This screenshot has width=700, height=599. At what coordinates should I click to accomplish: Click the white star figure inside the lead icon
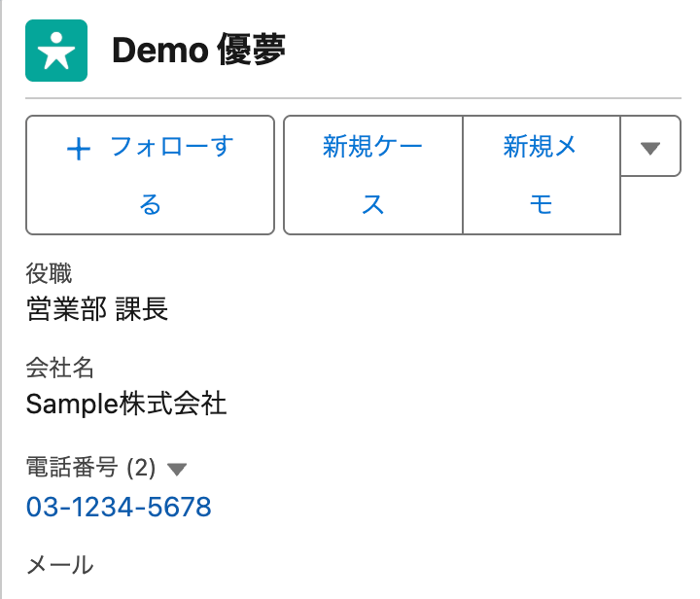(56, 51)
